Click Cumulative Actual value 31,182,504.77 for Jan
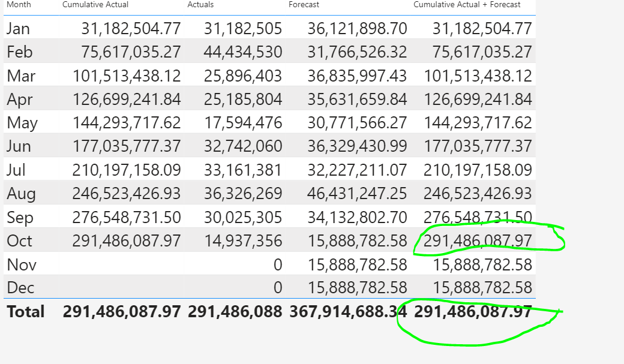 pos(131,29)
